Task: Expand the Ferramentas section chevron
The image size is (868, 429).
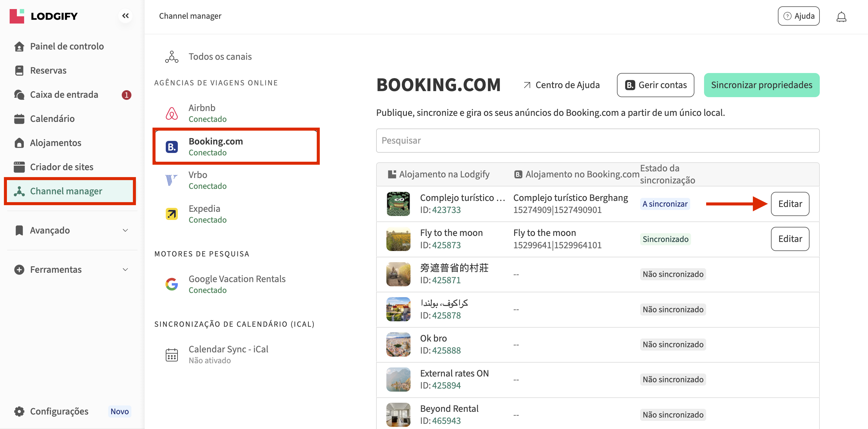Action: click(x=125, y=269)
